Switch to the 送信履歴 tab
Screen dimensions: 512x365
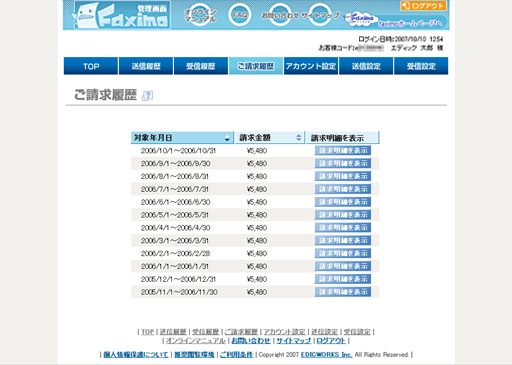pos(146,66)
